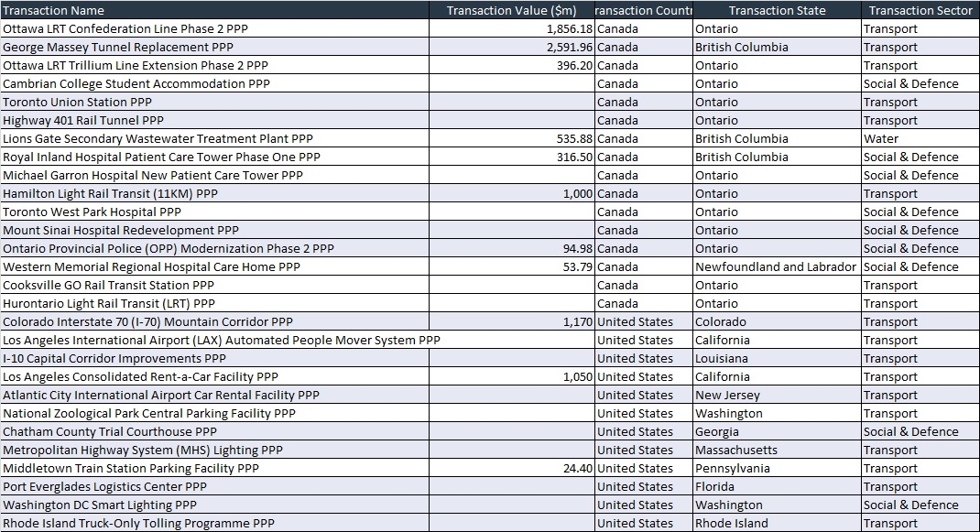Select California state in the LAX People Mover row
This screenshot has width=980, height=532.
[777, 340]
